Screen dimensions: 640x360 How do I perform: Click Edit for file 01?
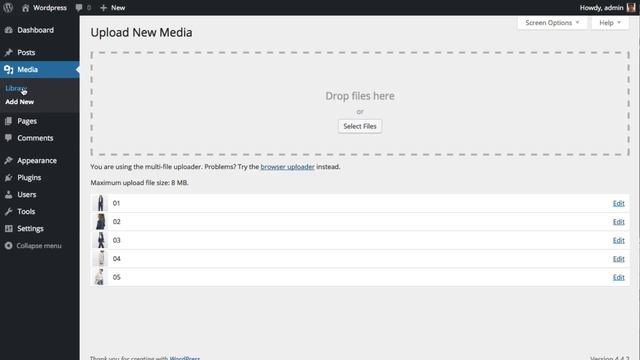point(618,203)
